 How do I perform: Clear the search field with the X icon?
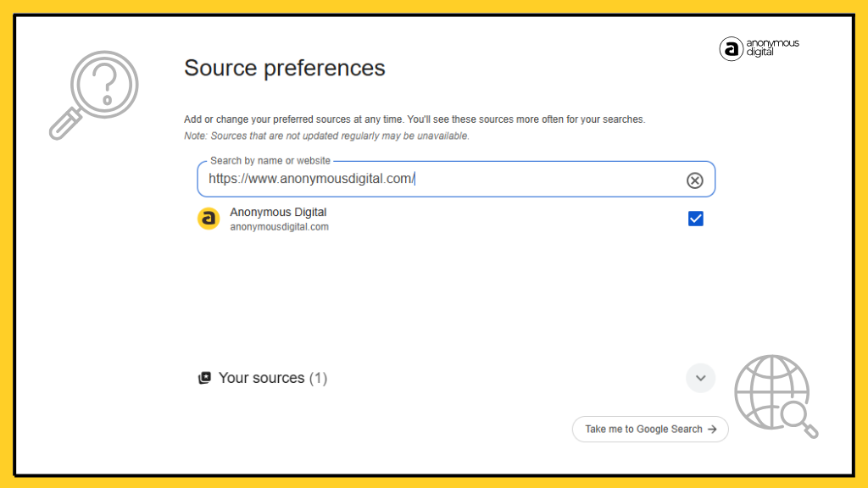[694, 180]
